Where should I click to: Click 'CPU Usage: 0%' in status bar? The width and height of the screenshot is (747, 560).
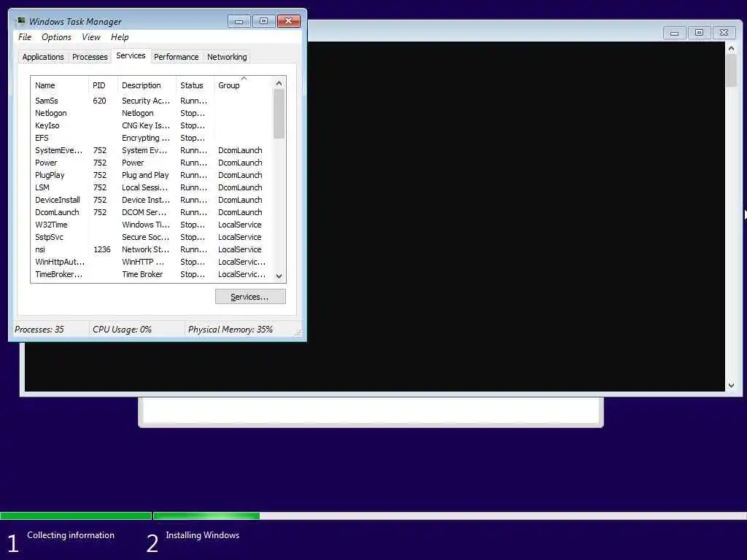(122, 330)
